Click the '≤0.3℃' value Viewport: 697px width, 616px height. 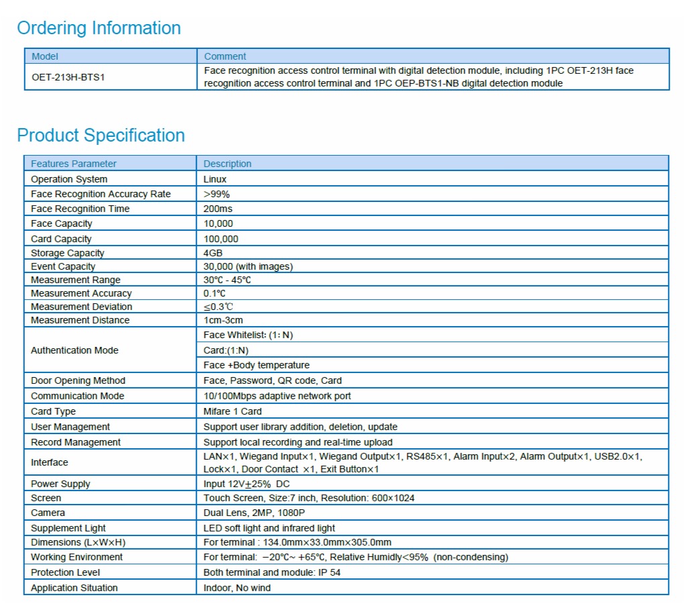pos(218,307)
